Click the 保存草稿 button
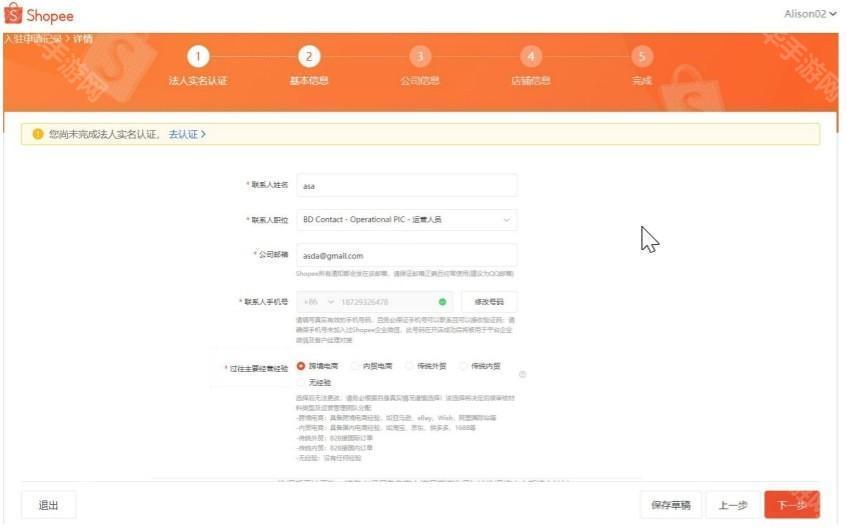Screen dimensions: 847x531 [x=670, y=505]
